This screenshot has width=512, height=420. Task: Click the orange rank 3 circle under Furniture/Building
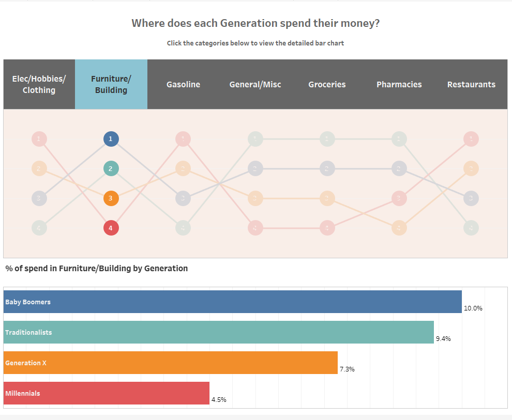(111, 198)
